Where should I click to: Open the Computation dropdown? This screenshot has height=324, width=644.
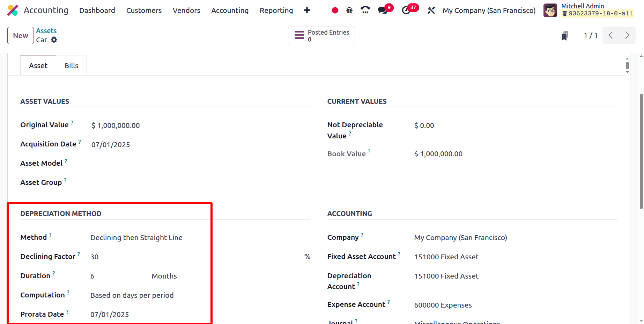coord(132,295)
